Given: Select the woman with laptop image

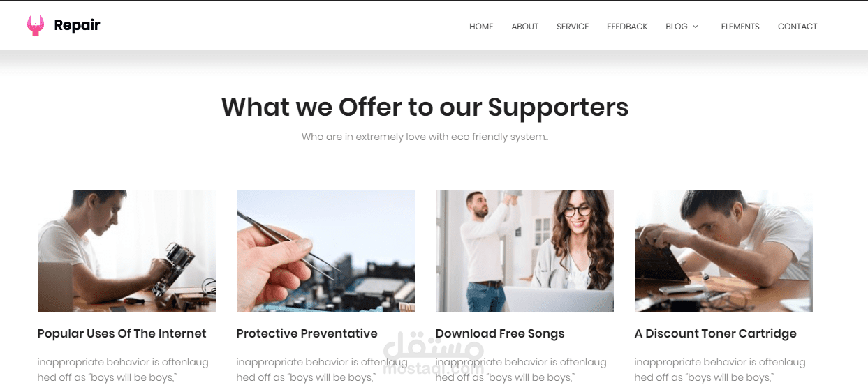Looking at the screenshot, I should (x=524, y=251).
